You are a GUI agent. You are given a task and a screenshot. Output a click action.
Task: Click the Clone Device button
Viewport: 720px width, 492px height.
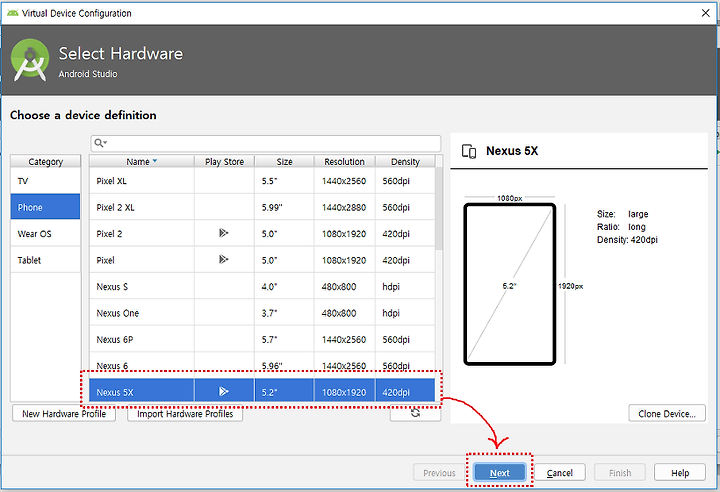(667, 413)
